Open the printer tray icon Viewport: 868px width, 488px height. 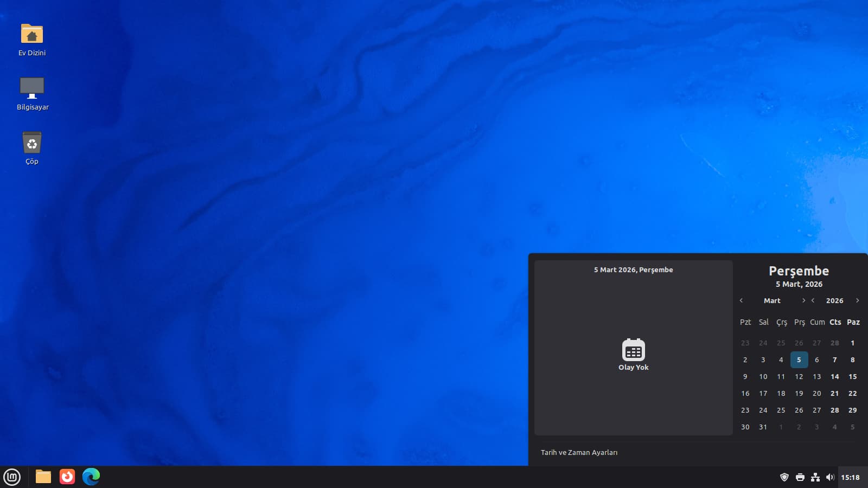tap(800, 477)
